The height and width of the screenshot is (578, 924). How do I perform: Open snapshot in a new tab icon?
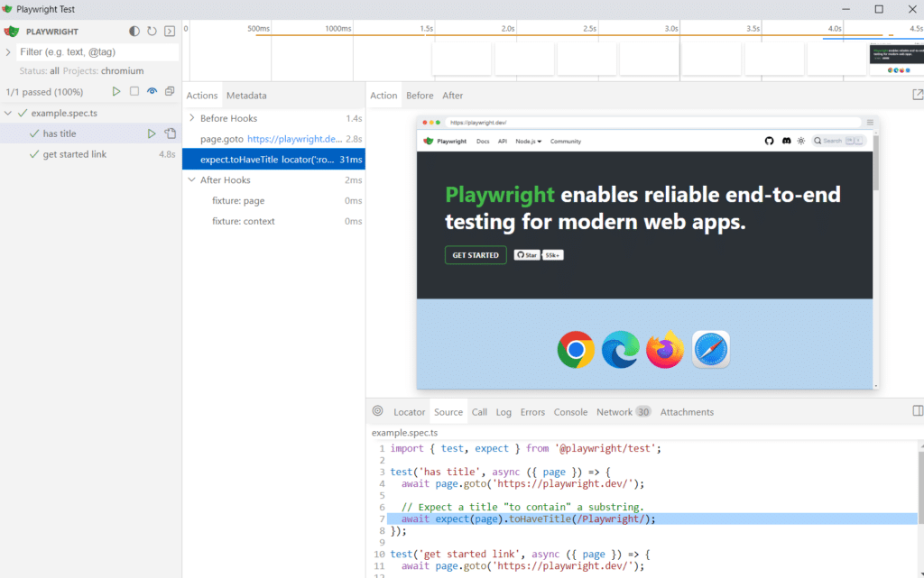pyautogui.click(x=918, y=95)
